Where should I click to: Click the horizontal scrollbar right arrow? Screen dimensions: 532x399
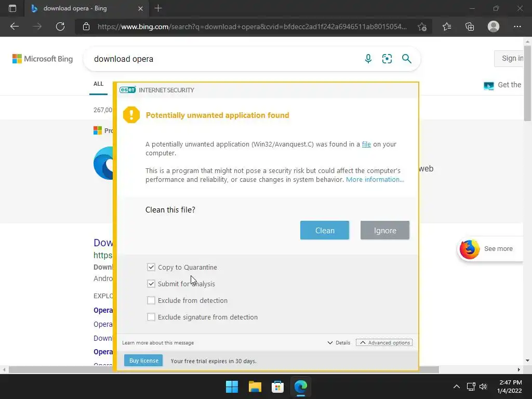(519, 369)
